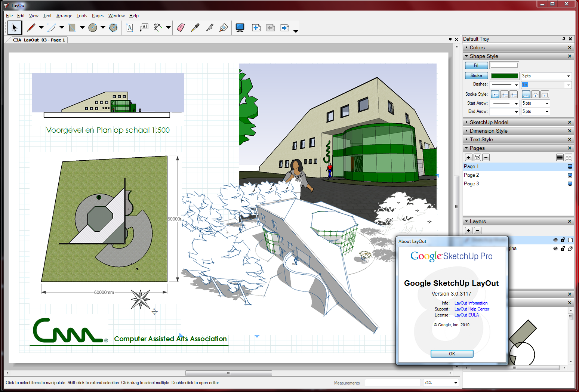Go to previous page toolbar arrow
Viewport: 579px width, 392px height.
coord(271,28)
